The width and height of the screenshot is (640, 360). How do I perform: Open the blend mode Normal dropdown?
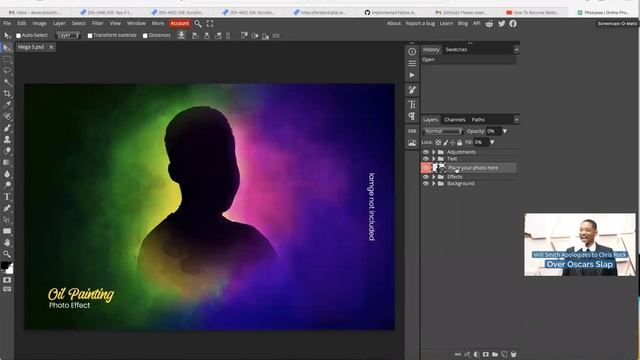(443, 131)
